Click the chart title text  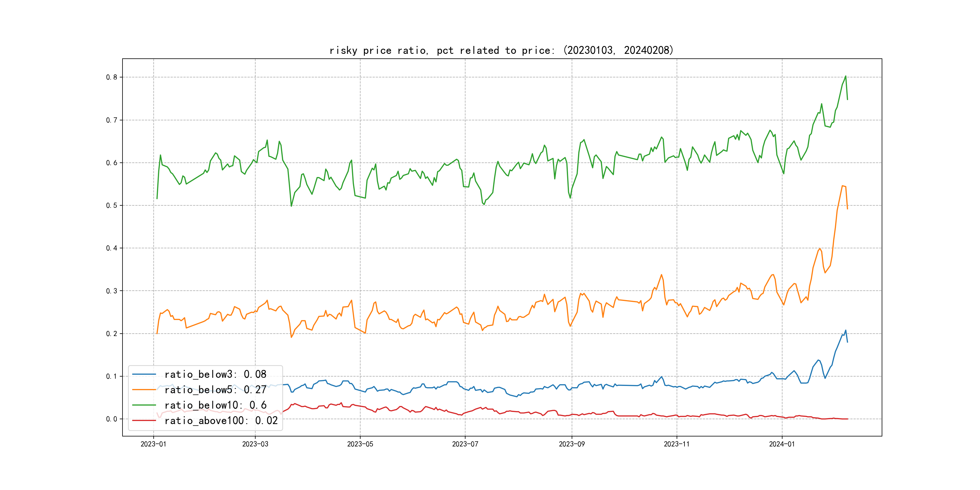[501, 50]
